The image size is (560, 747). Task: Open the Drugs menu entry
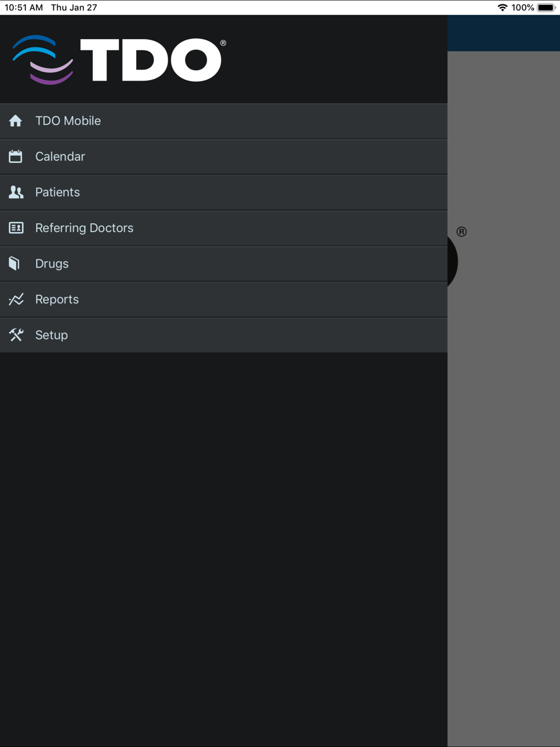click(x=223, y=264)
